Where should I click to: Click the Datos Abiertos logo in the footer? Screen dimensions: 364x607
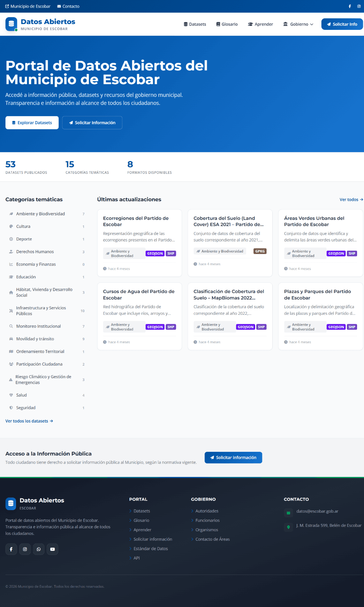(11, 504)
